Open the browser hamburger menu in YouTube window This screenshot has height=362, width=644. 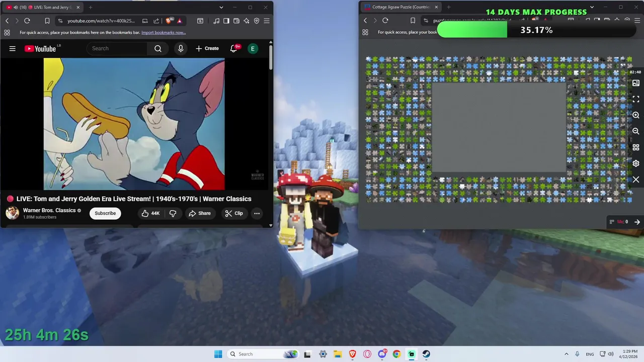click(267, 21)
